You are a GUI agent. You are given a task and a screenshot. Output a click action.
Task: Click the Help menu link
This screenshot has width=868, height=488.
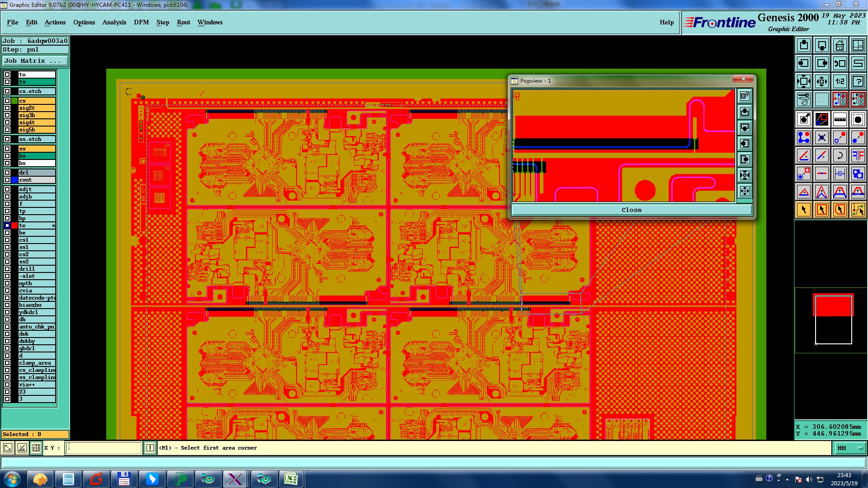pyautogui.click(x=666, y=22)
